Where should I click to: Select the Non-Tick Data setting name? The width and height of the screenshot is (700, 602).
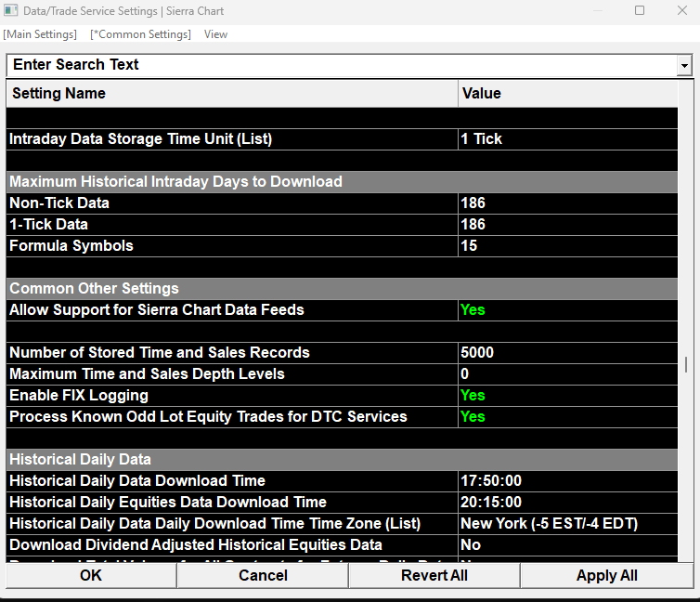232,203
